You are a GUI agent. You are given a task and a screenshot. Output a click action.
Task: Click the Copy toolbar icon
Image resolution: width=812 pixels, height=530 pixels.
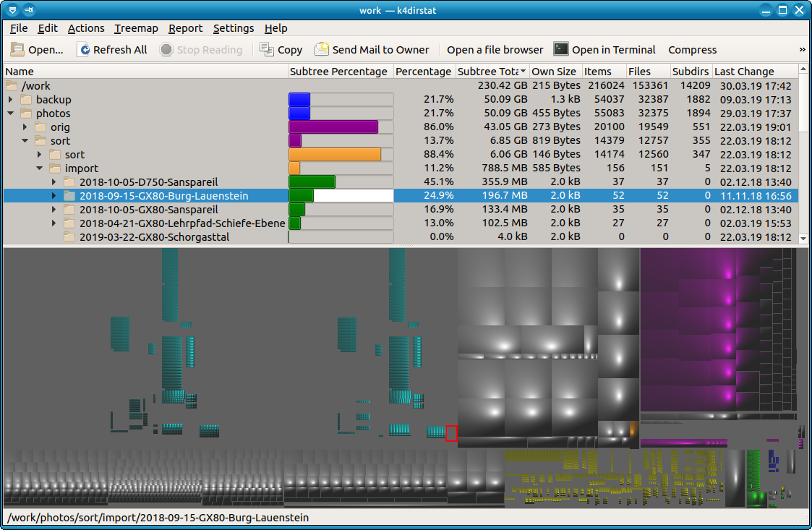267,50
